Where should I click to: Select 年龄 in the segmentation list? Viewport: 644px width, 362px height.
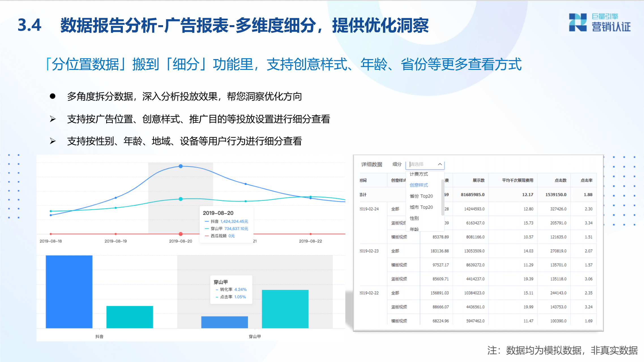(x=414, y=229)
